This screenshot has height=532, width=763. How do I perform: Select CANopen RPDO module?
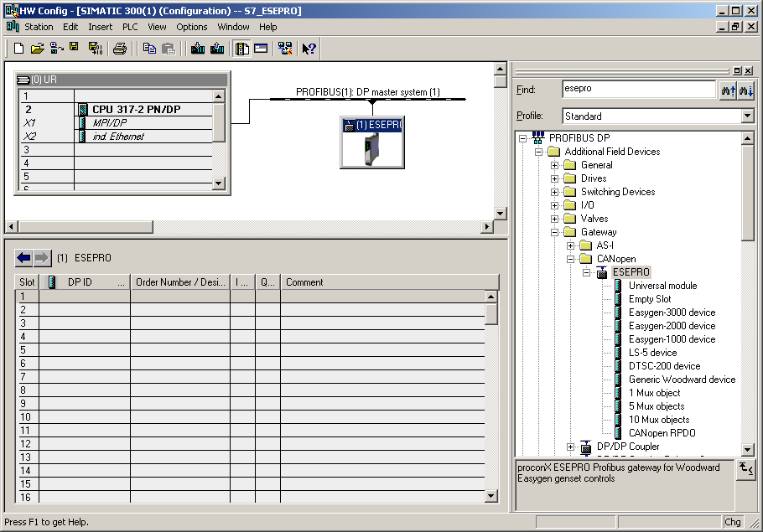click(x=662, y=433)
